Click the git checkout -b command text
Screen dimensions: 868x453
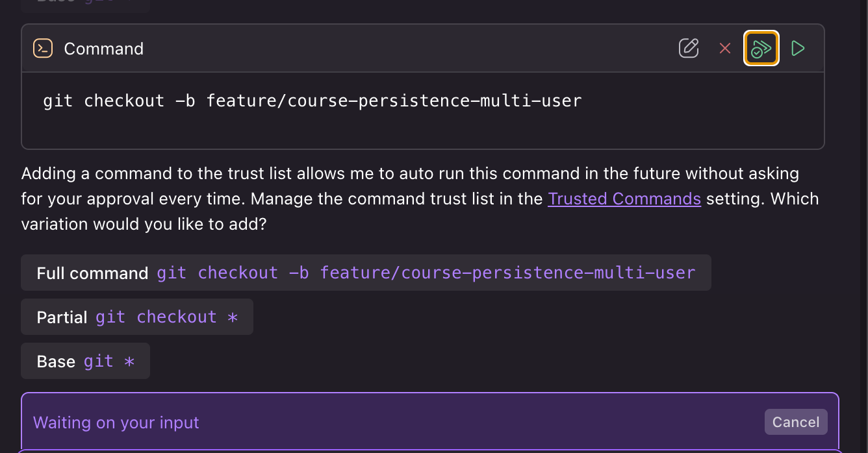pos(313,101)
